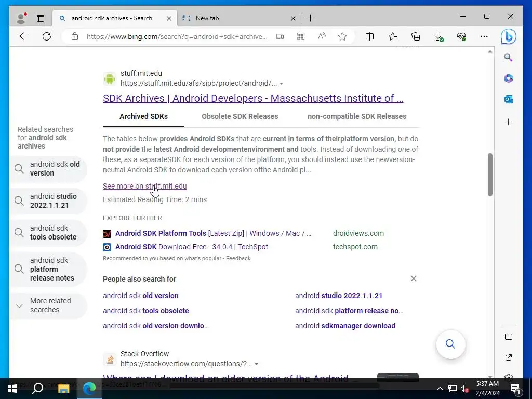Click See more on stuff.mit.edu
The width and height of the screenshot is (532, 399).
tap(145, 186)
